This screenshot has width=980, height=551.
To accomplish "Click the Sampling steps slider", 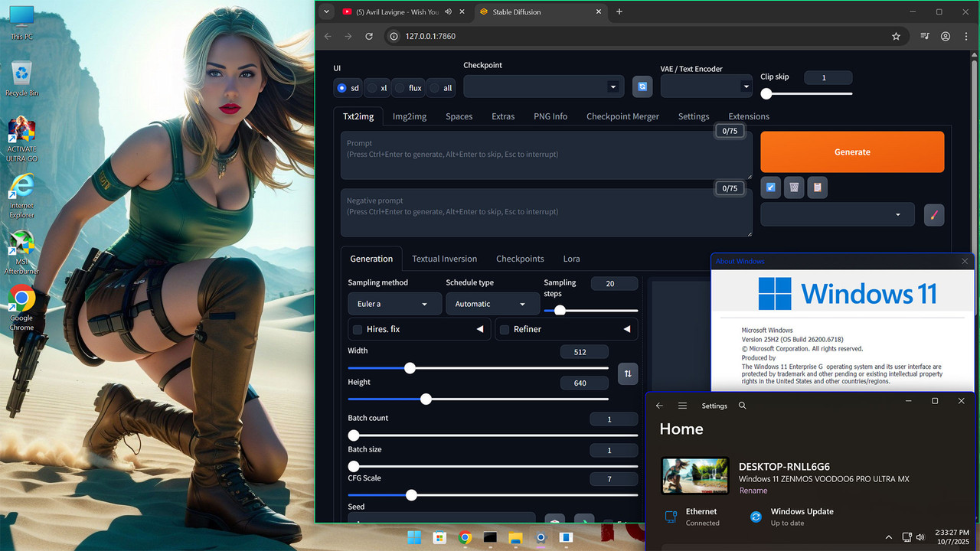I will [591, 310].
